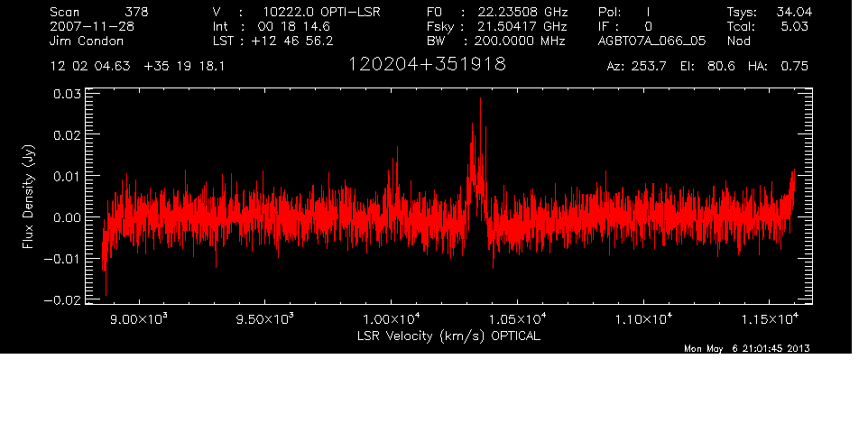This screenshot has height=442, width=868.
Task: Click the Pol: I entry
Action: pos(624,12)
